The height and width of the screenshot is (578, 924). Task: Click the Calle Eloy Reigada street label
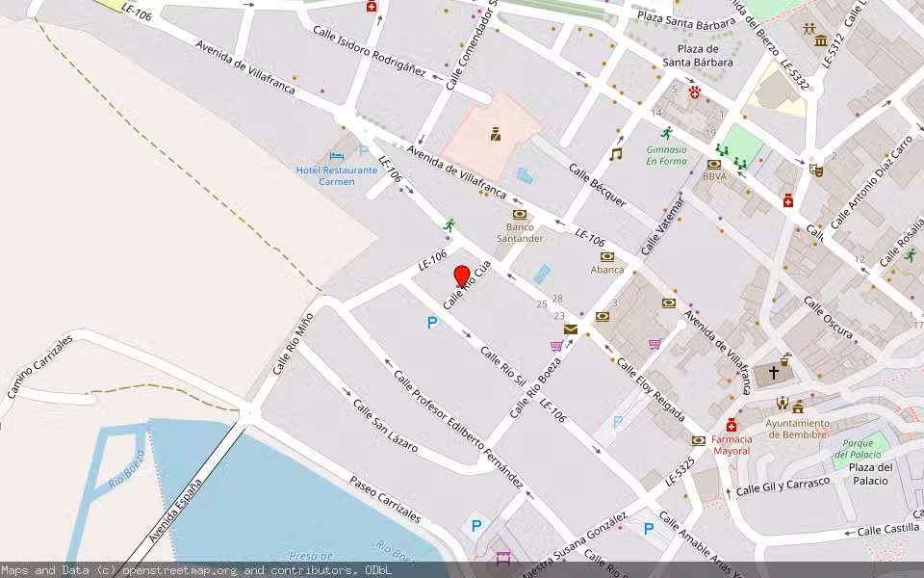click(x=651, y=390)
